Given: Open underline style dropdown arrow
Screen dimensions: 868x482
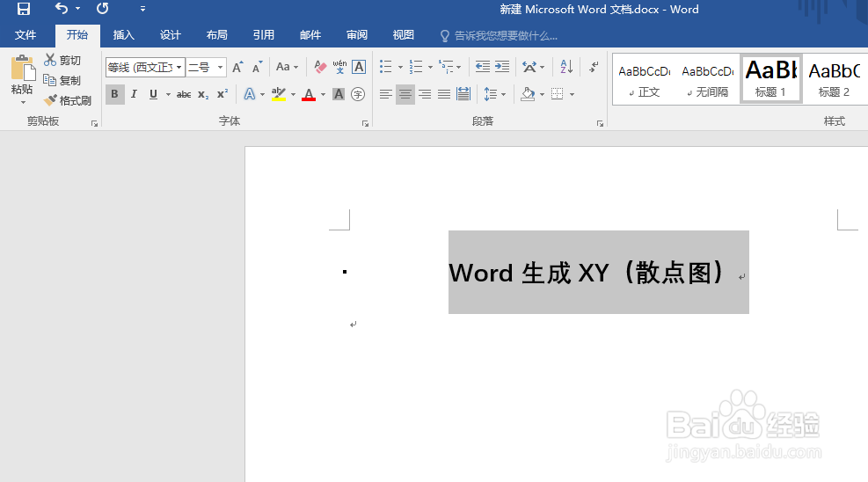Looking at the screenshot, I should (x=168, y=95).
